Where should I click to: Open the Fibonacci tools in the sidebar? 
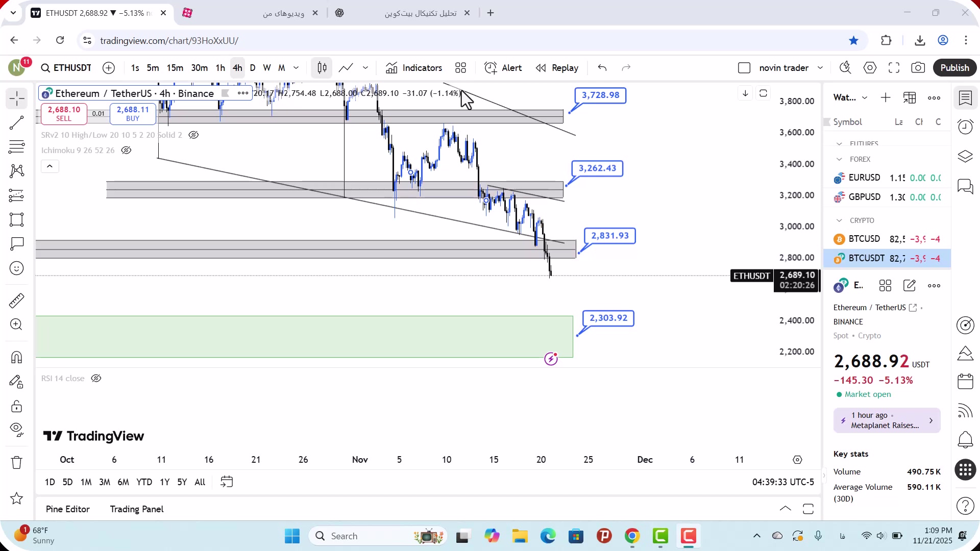point(17,147)
